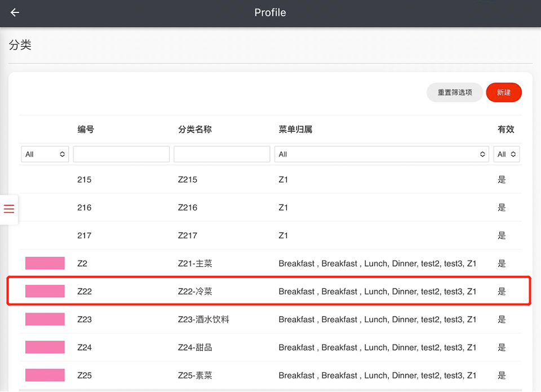The height and width of the screenshot is (392, 541).
Task: Click the pink color swatch for Z24
Action: pyautogui.click(x=45, y=347)
